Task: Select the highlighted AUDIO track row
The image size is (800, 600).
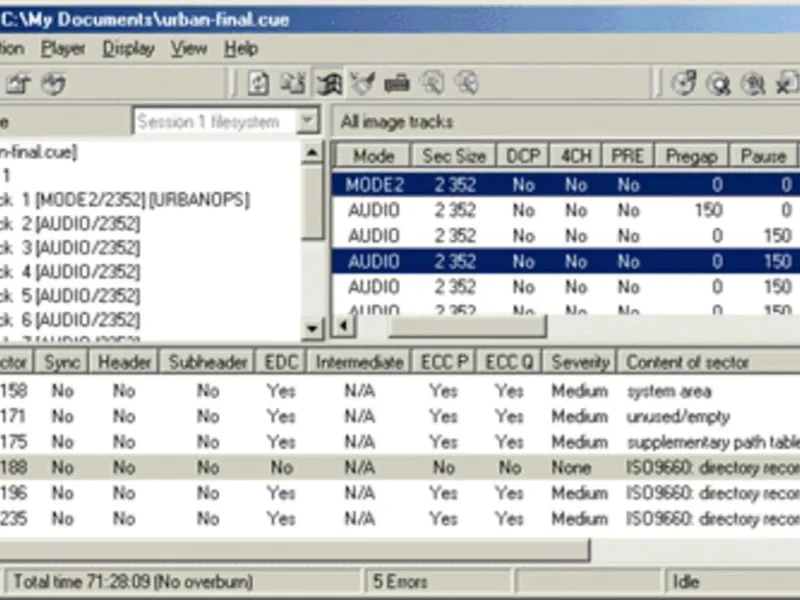Action: click(x=566, y=261)
